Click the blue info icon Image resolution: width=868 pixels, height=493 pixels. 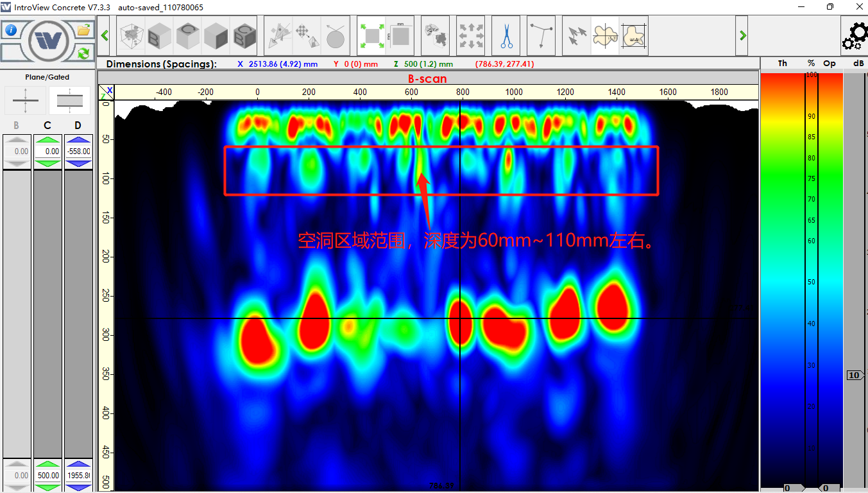pos(11,30)
